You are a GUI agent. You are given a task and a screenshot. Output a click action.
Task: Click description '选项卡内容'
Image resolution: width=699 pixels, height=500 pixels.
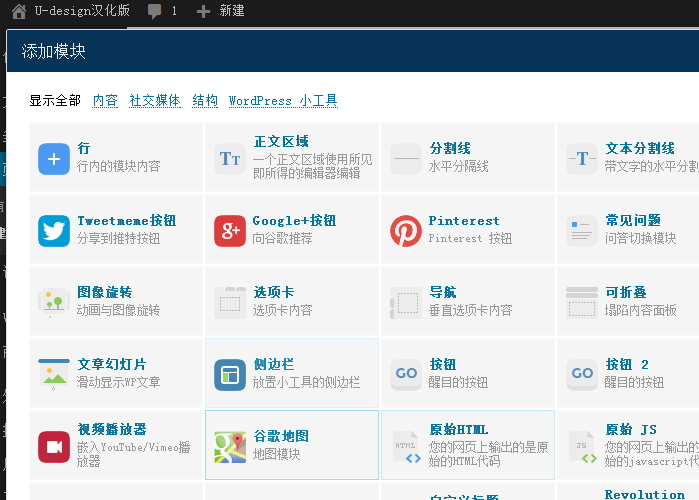click(x=283, y=310)
